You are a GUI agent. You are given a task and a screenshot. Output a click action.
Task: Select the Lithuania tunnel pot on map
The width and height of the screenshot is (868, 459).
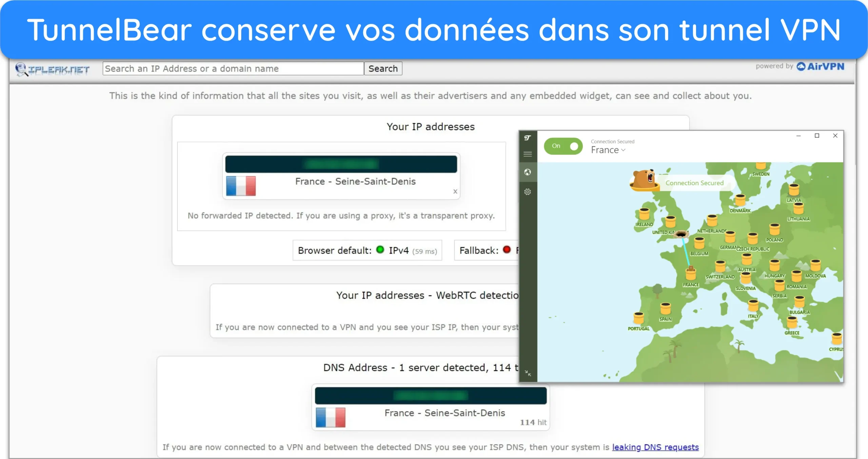(798, 209)
